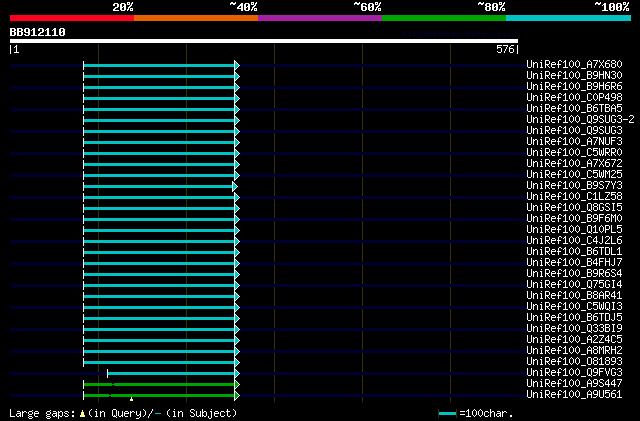This screenshot has height=421, width=640.
Task: Click the BB912110 query sequence name
Action: coord(37,32)
